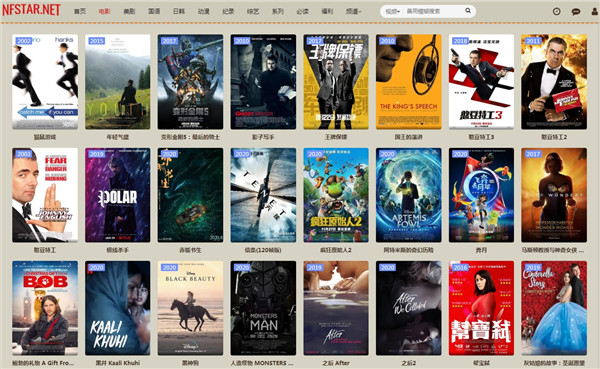Open the user account profile icon
Viewport: 600px width, 369px height.
(x=595, y=11)
